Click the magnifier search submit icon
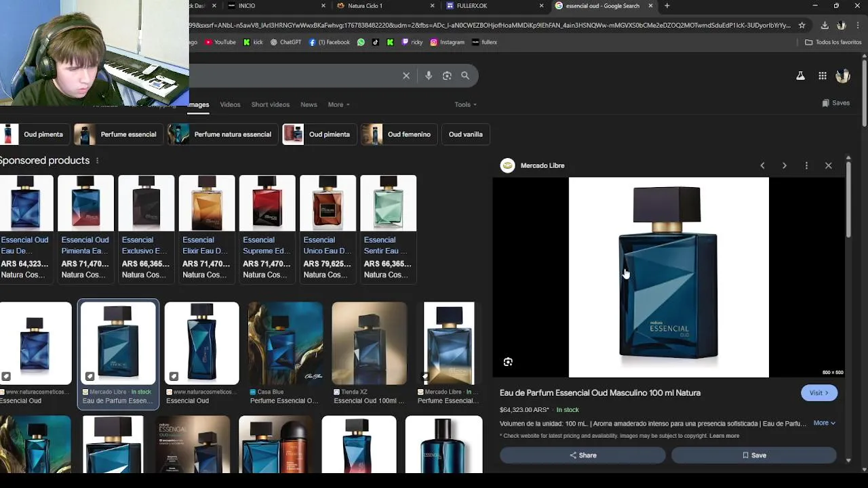 pos(465,76)
